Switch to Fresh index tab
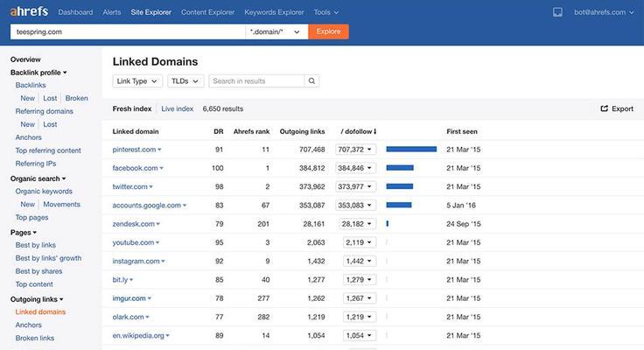Screen dimensions: 644x350 (132, 108)
